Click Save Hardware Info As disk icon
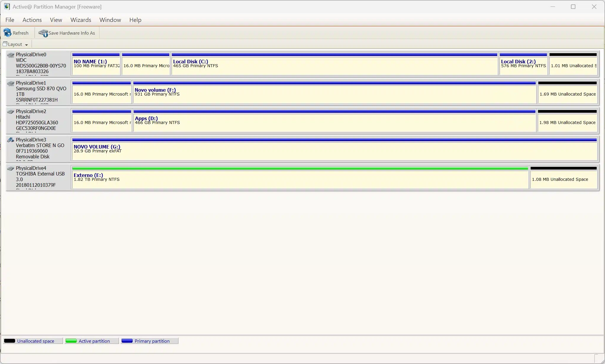Image resolution: width=605 pixels, height=364 pixels. (x=43, y=33)
